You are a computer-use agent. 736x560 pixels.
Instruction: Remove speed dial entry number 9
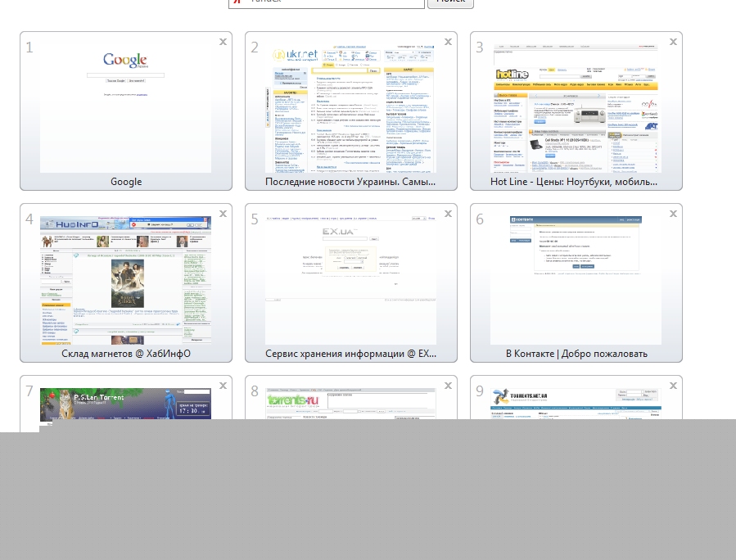tap(673, 386)
